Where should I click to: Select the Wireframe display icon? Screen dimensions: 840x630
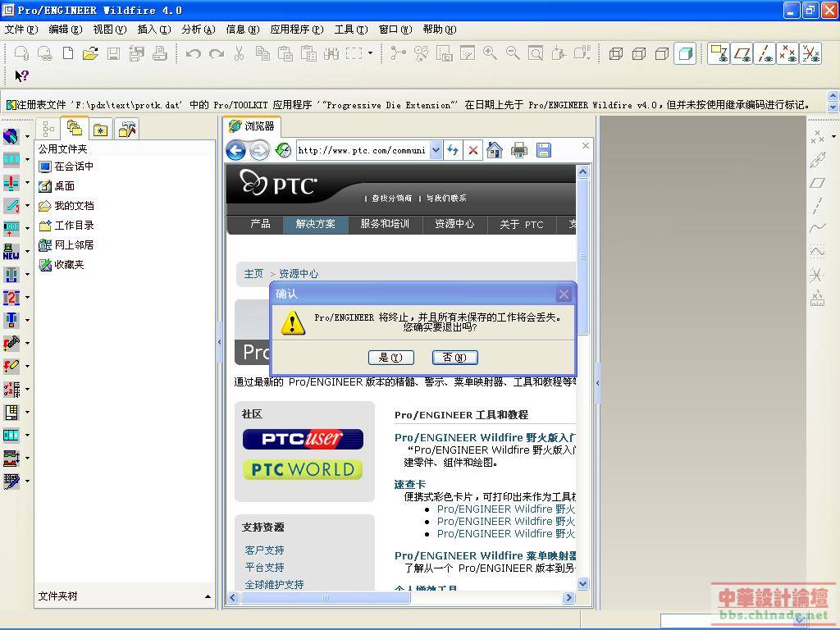pos(616,53)
